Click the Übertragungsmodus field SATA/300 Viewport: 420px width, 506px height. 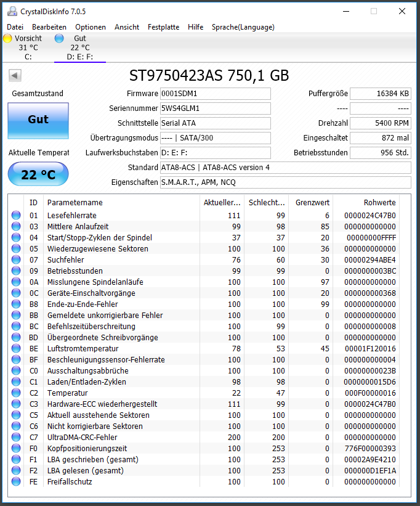point(216,138)
